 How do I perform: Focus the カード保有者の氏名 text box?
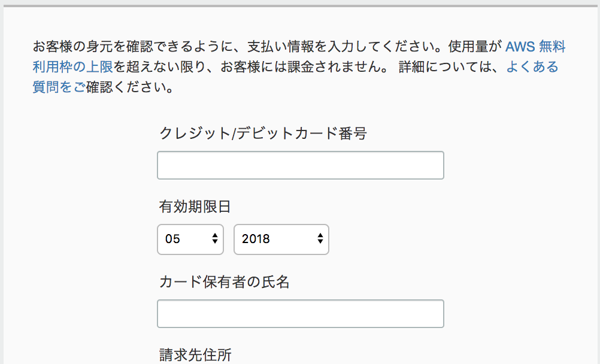pyautogui.click(x=300, y=314)
